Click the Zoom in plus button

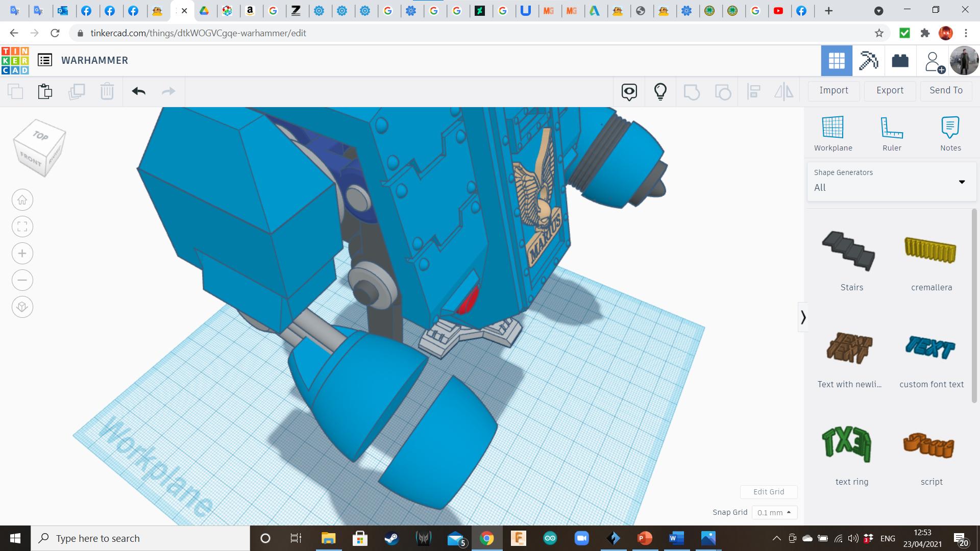(22, 254)
